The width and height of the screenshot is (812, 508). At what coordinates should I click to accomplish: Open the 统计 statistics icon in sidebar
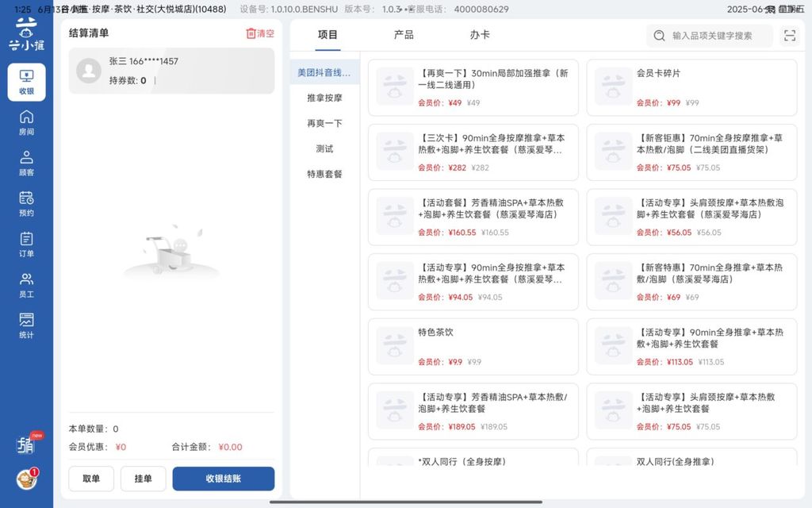pyautogui.click(x=26, y=326)
